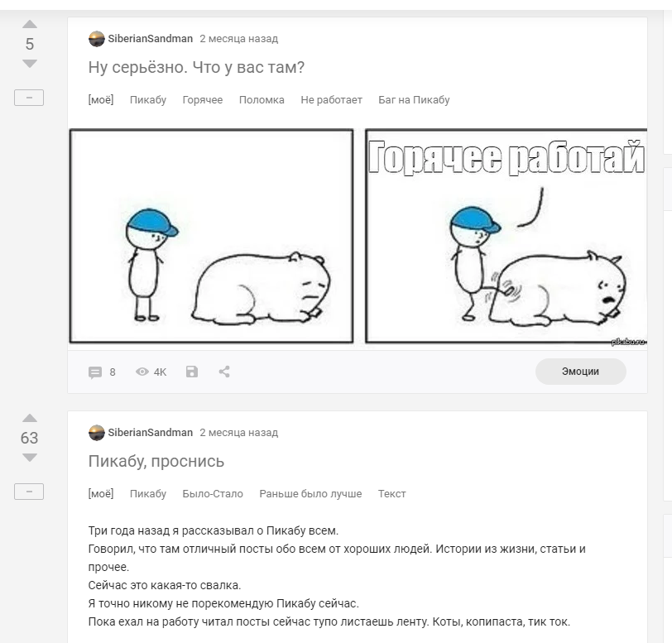672x643 pixels.
Task: Downvote the post rated 5
Action: tap(30, 64)
